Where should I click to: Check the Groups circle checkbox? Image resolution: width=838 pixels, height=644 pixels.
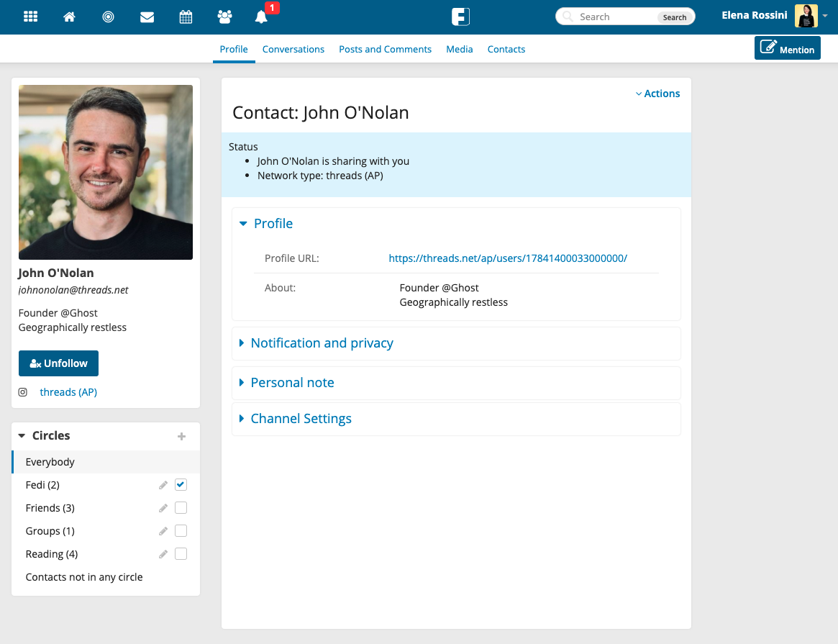181,531
